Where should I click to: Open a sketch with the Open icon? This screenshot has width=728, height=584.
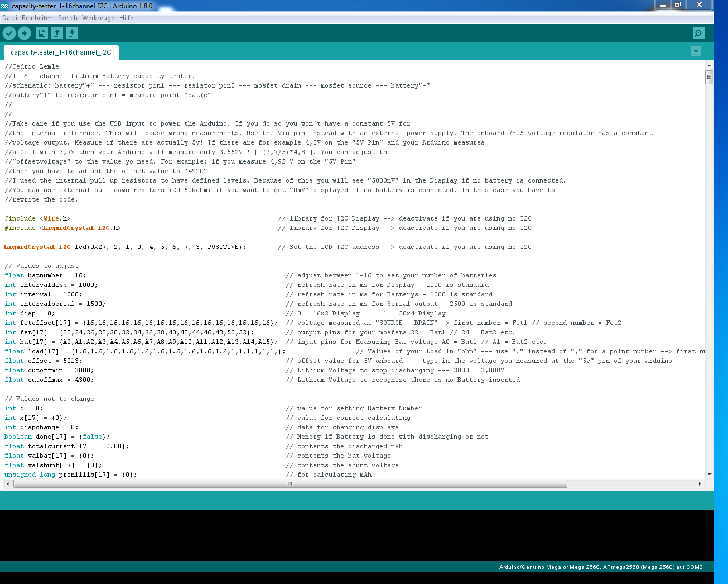tap(57, 33)
